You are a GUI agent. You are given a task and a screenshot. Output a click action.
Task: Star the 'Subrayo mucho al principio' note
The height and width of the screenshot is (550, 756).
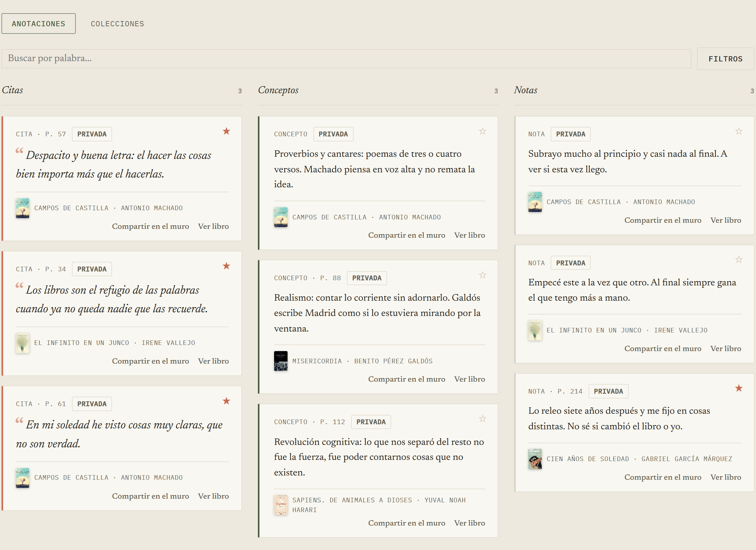click(x=739, y=131)
